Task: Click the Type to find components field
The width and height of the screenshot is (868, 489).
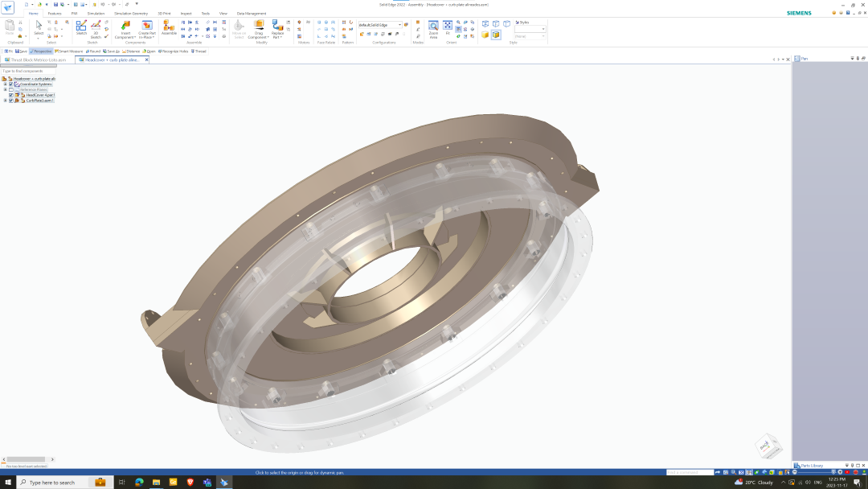Action: click(27, 71)
